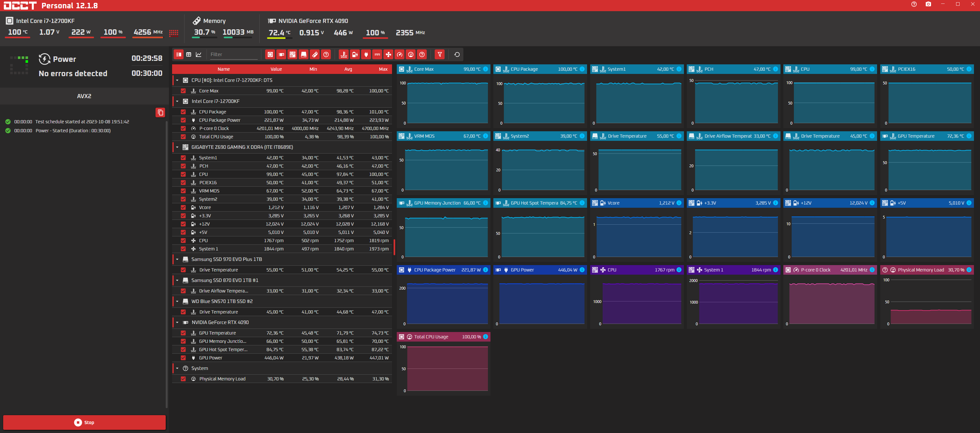This screenshot has width=980, height=433.
Task: Switch to the graph-only view icon
Action: pyautogui.click(x=199, y=54)
